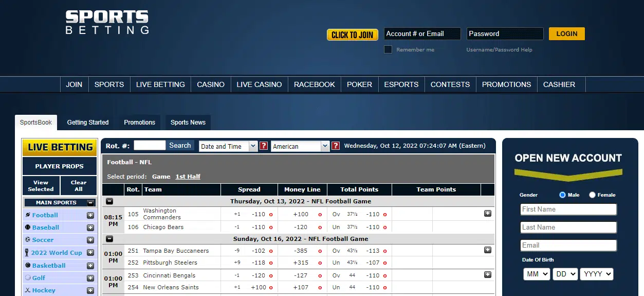Viewport: 644px width, 296px height.
Task: Click the Soccer ball icon in sidebar
Action: [x=28, y=240]
